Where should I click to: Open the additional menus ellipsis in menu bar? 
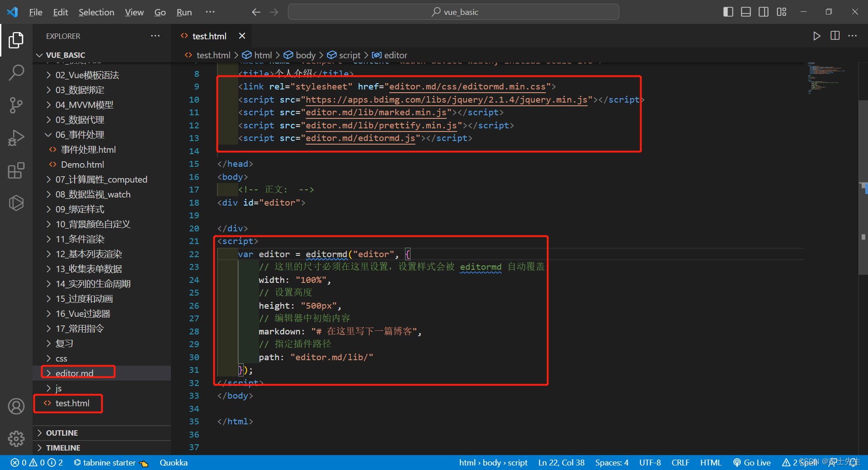pos(210,12)
